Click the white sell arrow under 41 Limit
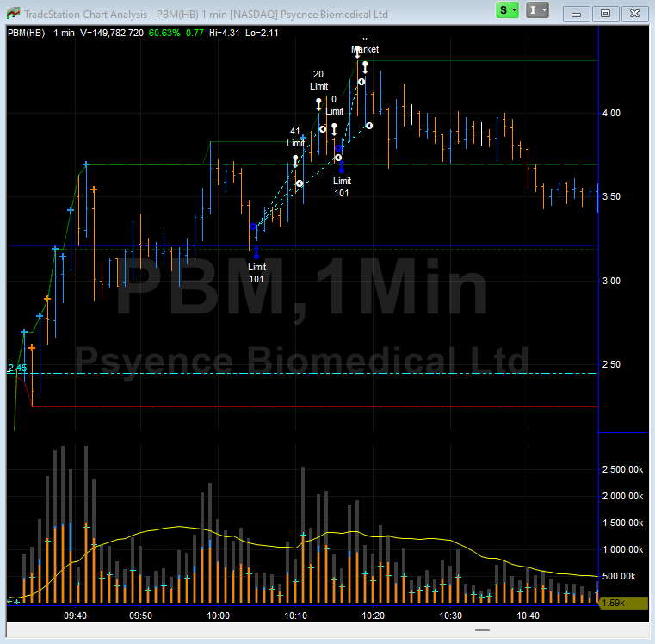The width and height of the screenshot is (655, 644). (x=295, y=161)
